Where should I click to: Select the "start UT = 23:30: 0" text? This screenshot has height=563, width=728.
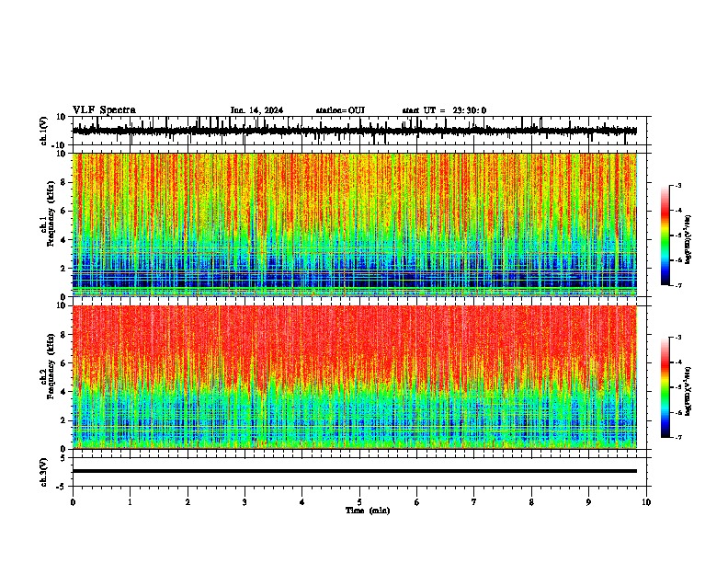click(x=444, y=110)
